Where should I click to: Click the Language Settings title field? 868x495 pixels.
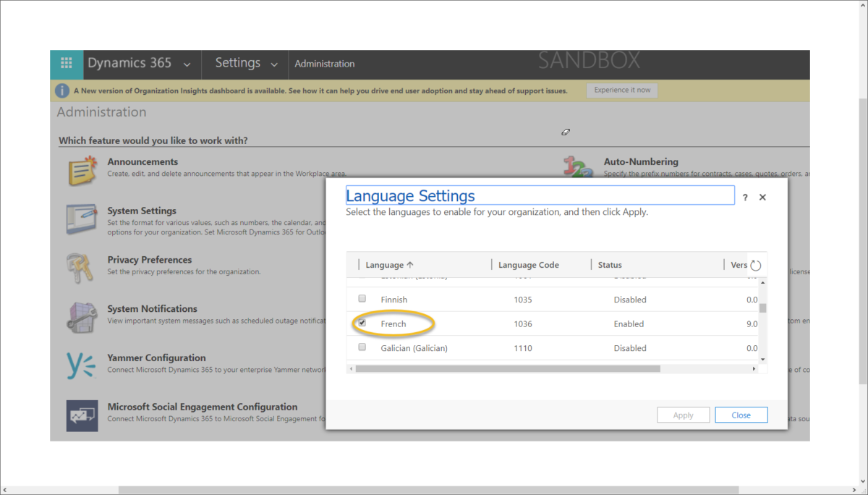point(540,195)
